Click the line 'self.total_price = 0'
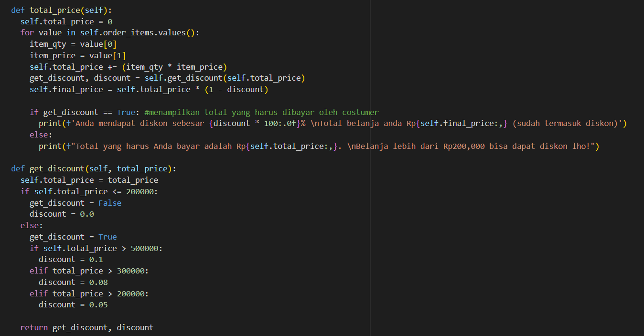Screen dimensions: 644x336 coord(66,21)
